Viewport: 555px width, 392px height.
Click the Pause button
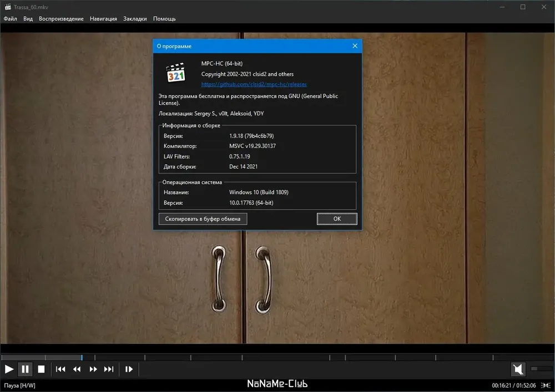25,369
